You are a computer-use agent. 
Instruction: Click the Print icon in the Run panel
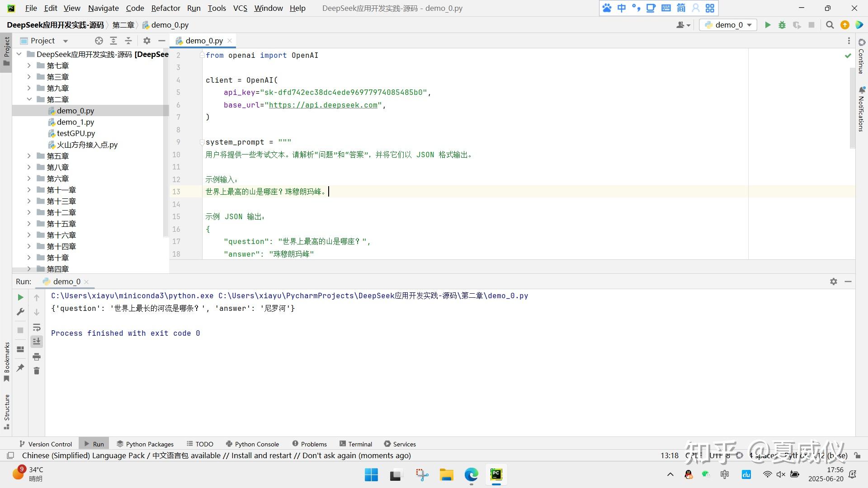pos(37,357)
